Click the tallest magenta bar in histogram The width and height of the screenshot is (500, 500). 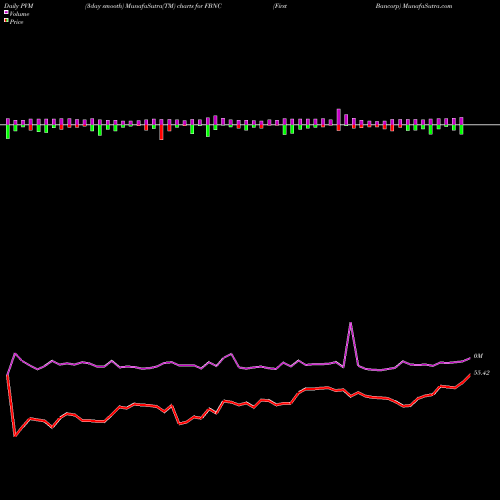tap(339, 117)
